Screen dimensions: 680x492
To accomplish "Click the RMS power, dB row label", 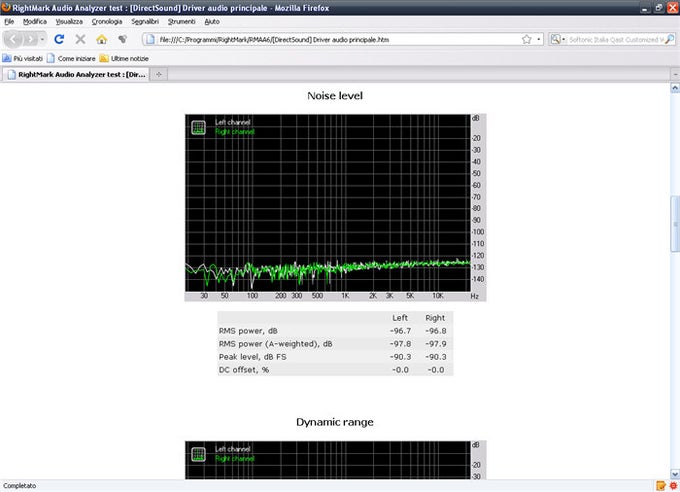I will (x=248, y=331).
